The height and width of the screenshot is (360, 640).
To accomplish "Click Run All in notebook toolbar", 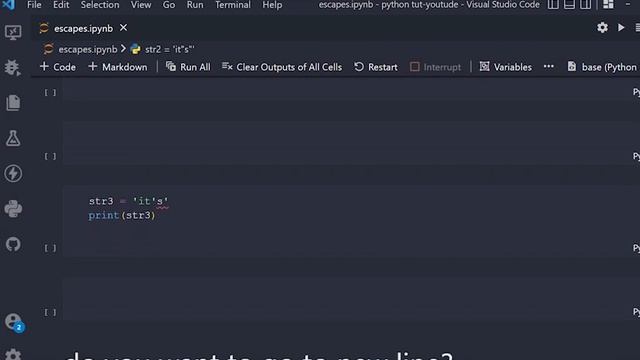I will tap(188, 67).
